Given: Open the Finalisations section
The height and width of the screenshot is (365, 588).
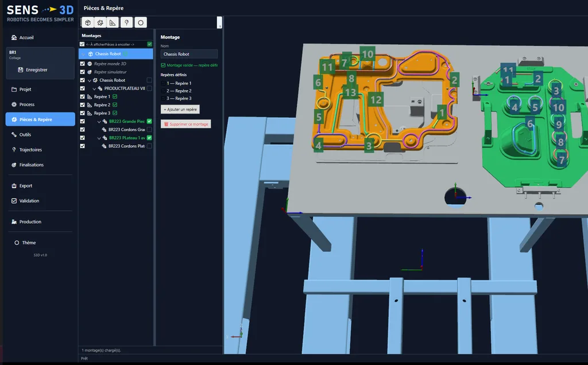Looking at the screenshot, I should point(40,165).
